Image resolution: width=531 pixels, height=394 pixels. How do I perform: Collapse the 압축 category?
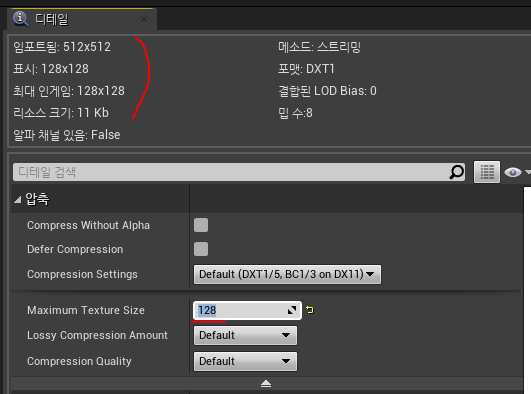pos(18,200)
